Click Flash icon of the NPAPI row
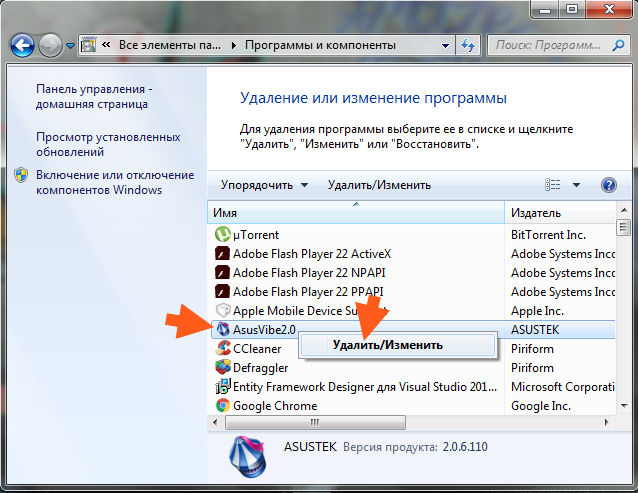 222,273
